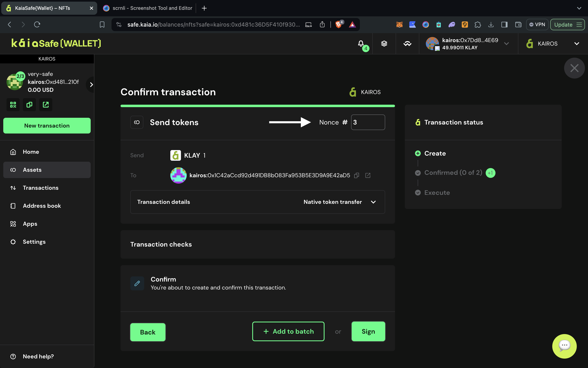Open the chat support bubble
The image size is (588, 368).
[x=564, y=346]
